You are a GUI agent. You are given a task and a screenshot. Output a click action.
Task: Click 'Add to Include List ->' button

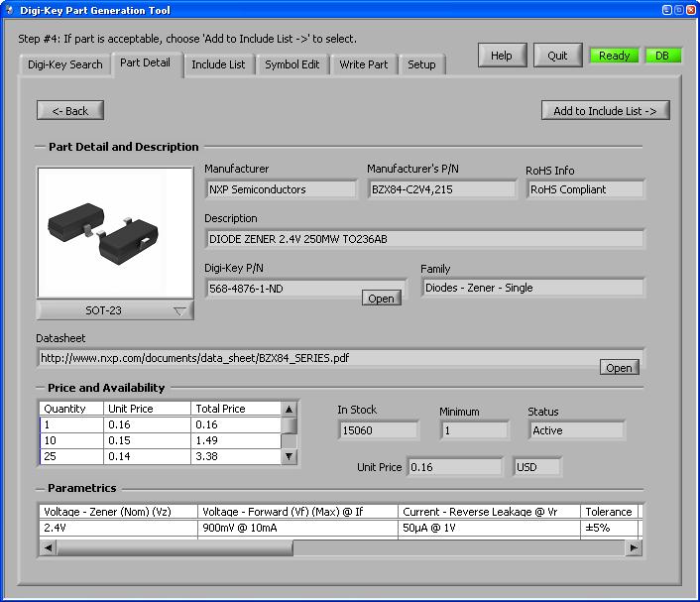(x=606, y=110)
